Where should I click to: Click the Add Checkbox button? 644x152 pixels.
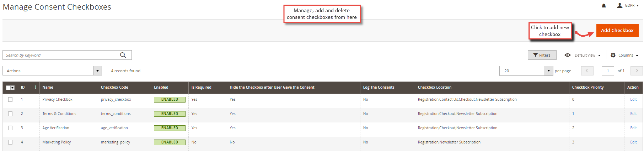point(617,31)
